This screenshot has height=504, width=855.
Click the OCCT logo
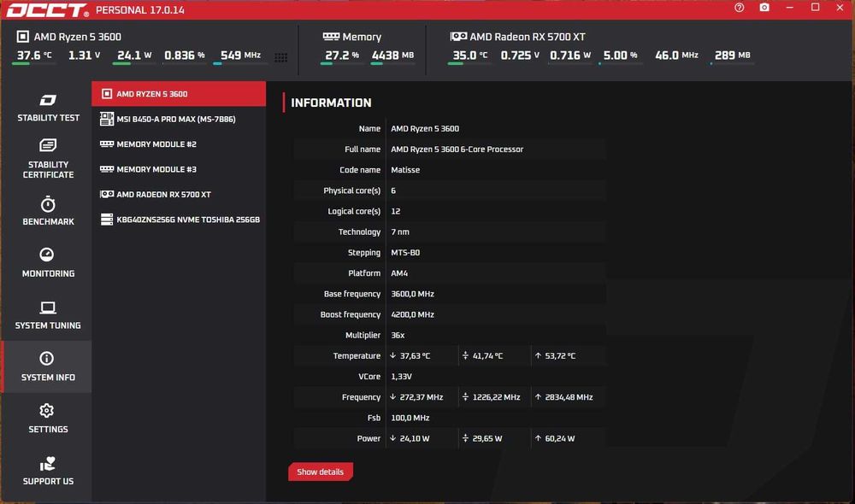click(x=47, y=10)
